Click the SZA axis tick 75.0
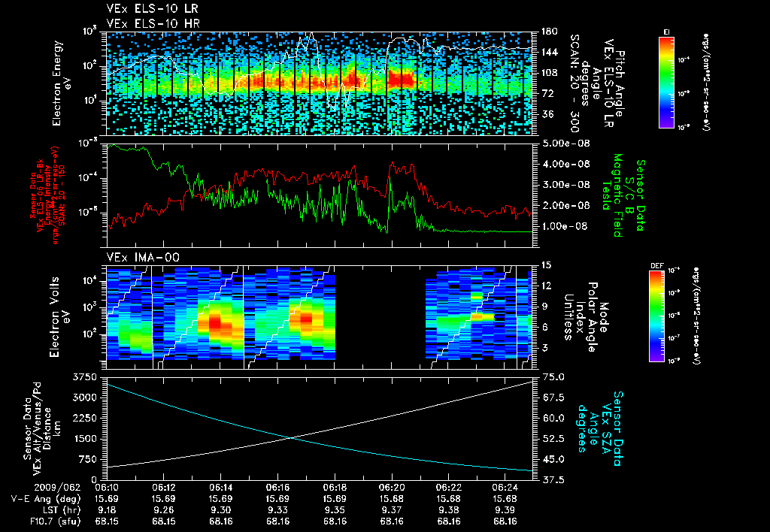Viewport: 770px width, 532px height. (x=553, y=377)
